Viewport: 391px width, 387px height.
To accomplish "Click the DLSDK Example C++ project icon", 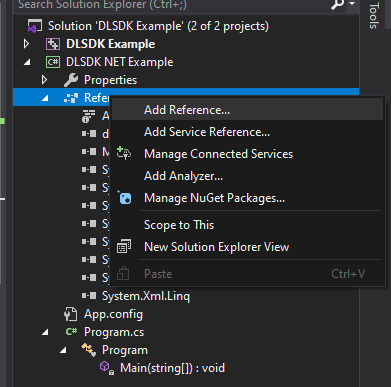I will pos(53,44).
